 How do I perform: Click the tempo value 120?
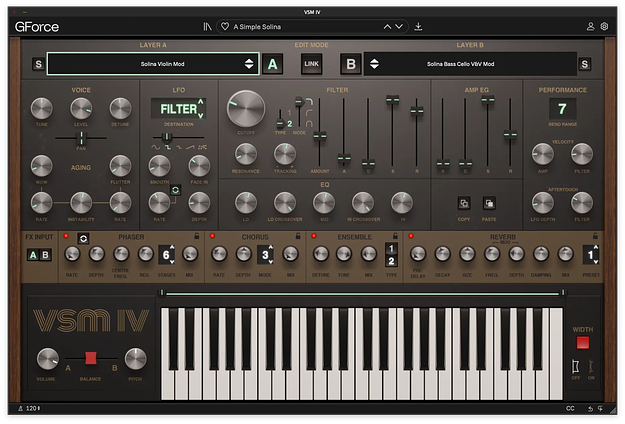(31, 408)
